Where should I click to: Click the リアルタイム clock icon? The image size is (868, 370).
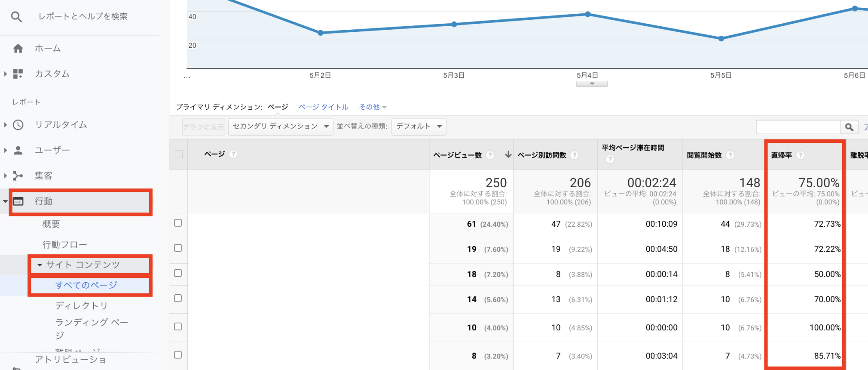(x=18, y=125)
